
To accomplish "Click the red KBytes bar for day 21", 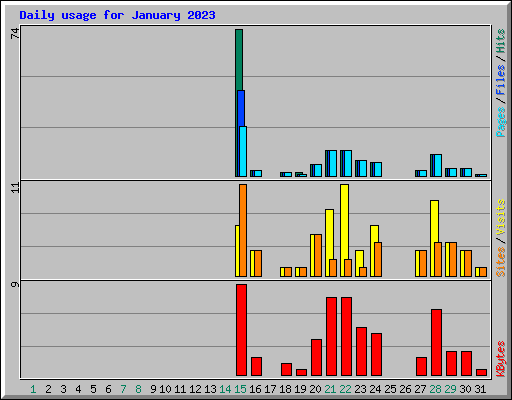I will [x=331, y=337].
